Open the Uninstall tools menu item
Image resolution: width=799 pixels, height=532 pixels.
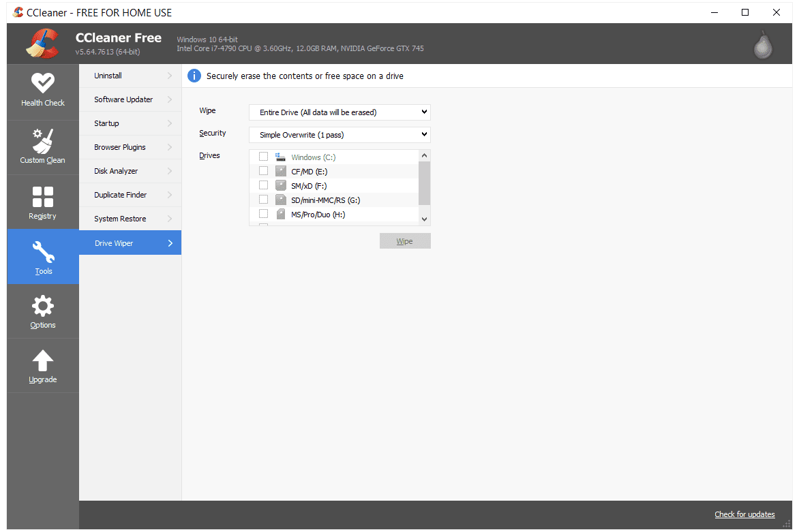[x=130, y=76]
